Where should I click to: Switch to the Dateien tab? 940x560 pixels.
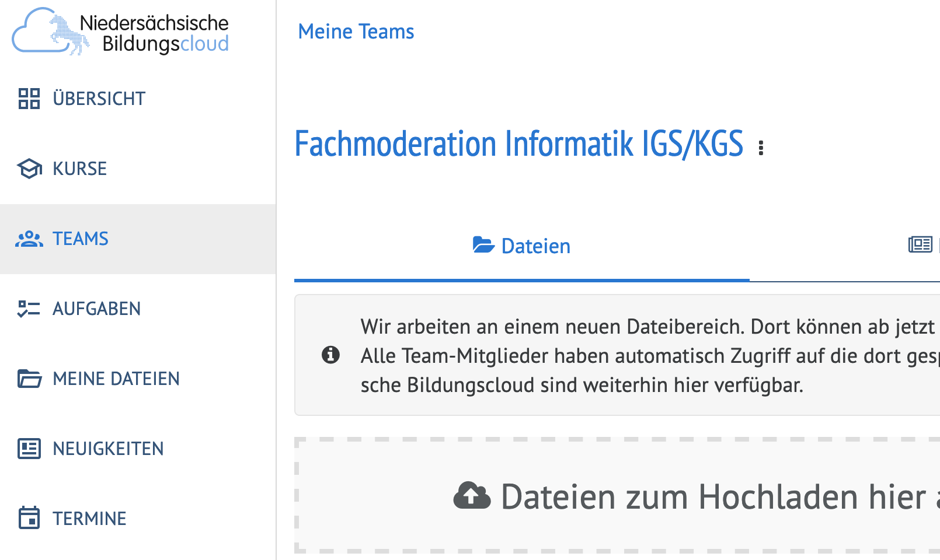click(521, 246)
